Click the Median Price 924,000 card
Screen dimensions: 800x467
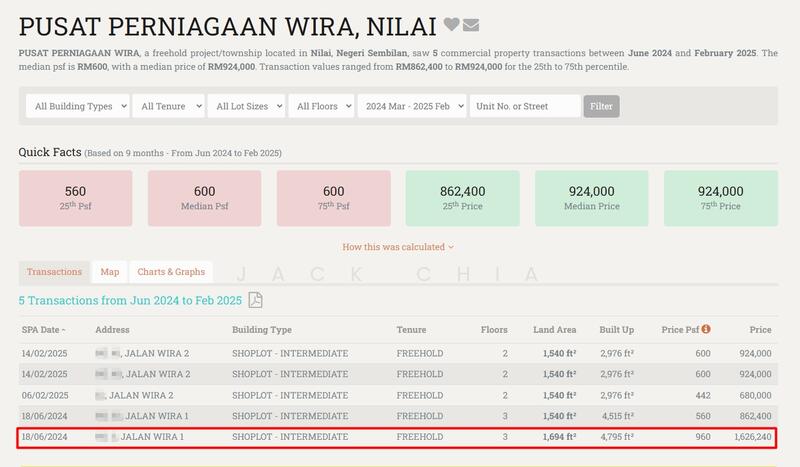point(591,198)
